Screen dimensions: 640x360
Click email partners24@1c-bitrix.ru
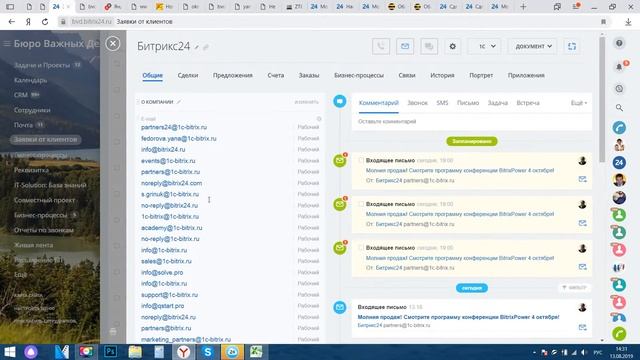[174, 127]
